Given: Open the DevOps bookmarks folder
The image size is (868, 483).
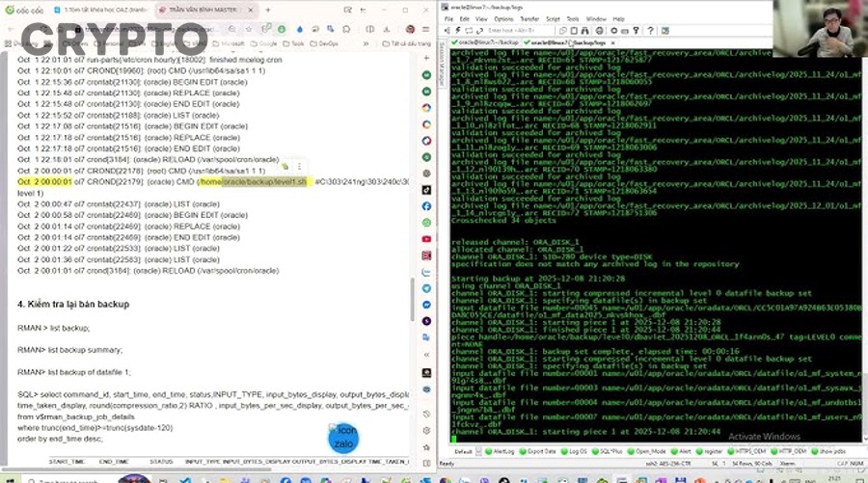Looking at the screenshot, I should click(324, 43).
